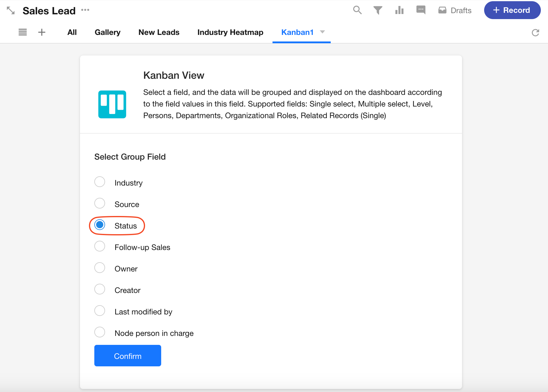Add a new view with plus icon
The image size is (548, 392).
point(42,32)
